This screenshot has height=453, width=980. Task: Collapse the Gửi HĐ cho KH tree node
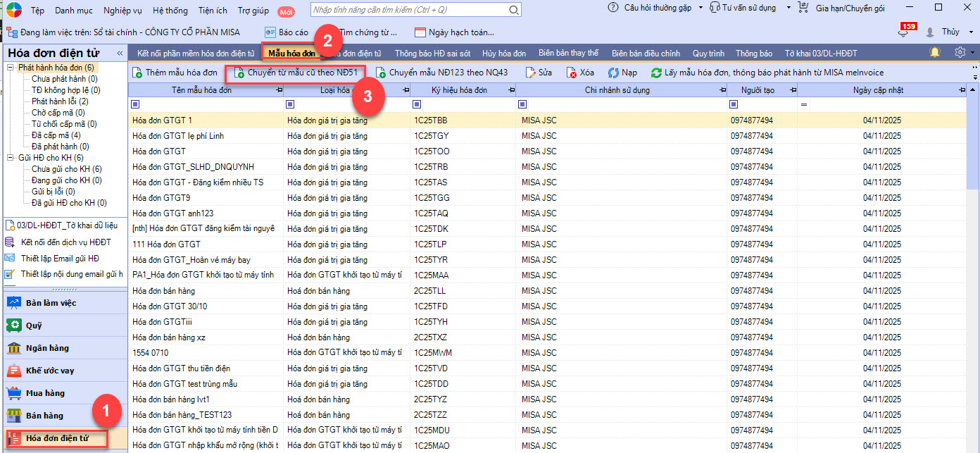[x=11, y=158]
